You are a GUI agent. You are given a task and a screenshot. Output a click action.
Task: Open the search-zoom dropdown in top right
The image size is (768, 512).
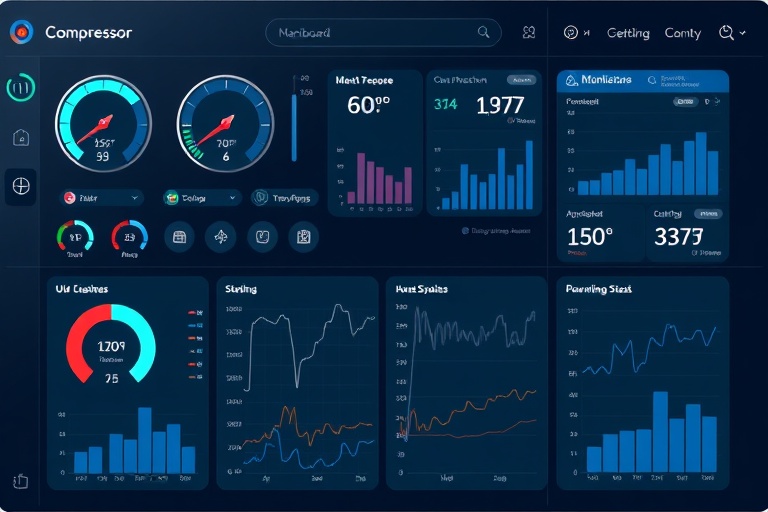[732, 33]
